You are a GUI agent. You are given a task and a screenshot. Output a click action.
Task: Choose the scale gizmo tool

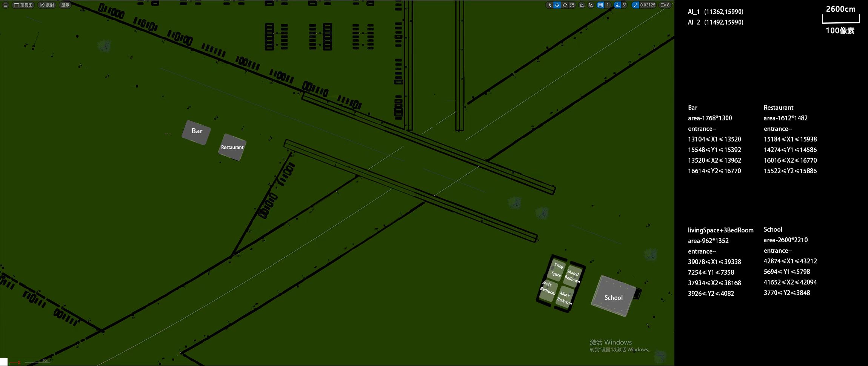(x=572, y=5)
